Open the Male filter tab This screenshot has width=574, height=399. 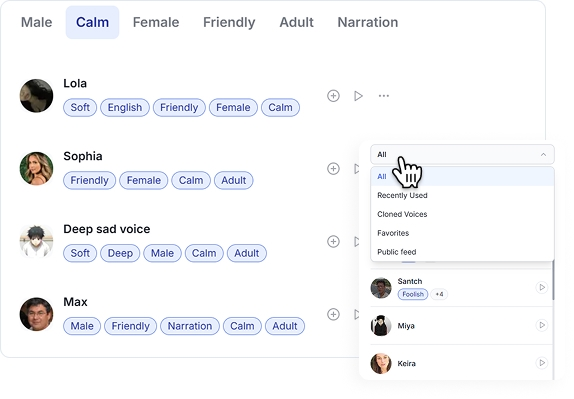pos(37,22)
